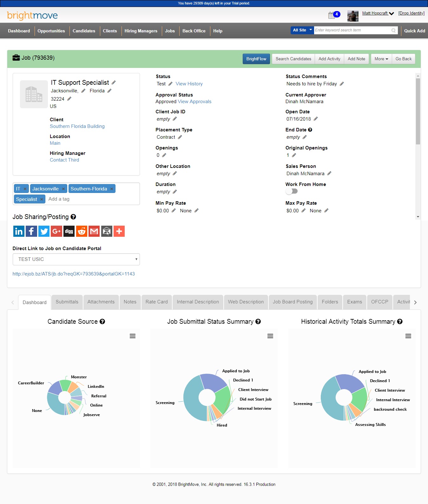The width and height of the screenshot is (428, 504).
Task: Open the View History link
Action: coord(189,84)
